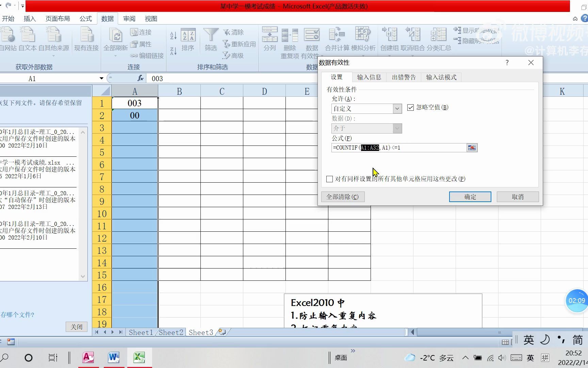
Task: Click Reapply filter (重新应用)
Action: click(239, 44)
